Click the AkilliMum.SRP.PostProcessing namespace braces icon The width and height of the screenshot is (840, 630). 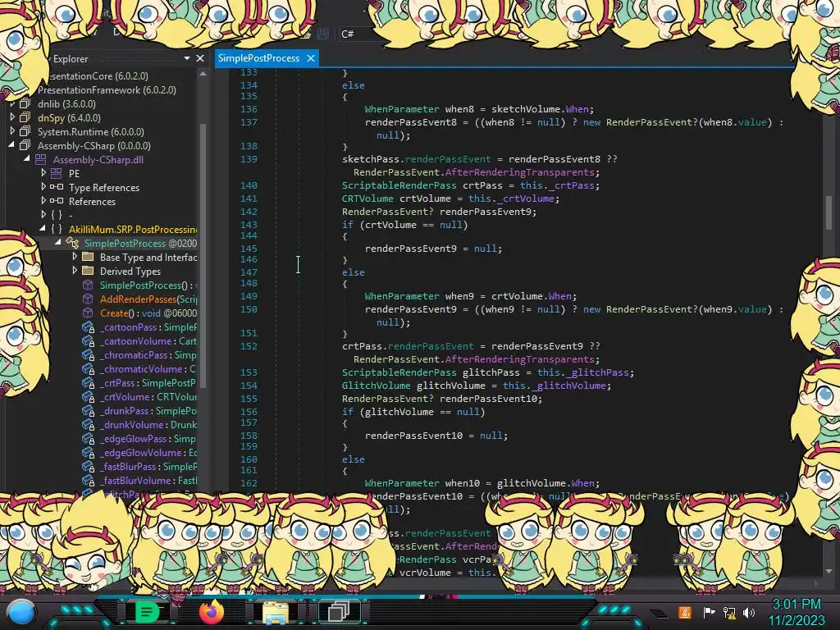(57, 229)
